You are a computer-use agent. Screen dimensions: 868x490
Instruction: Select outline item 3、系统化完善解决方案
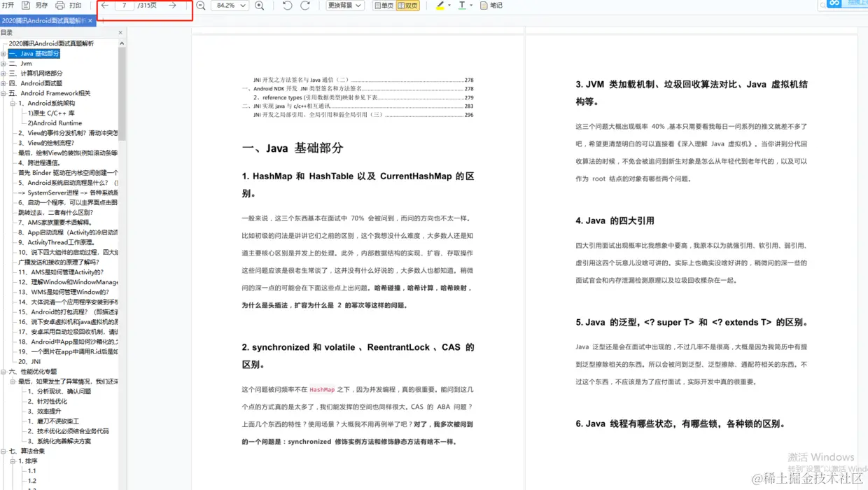point(59,441)
